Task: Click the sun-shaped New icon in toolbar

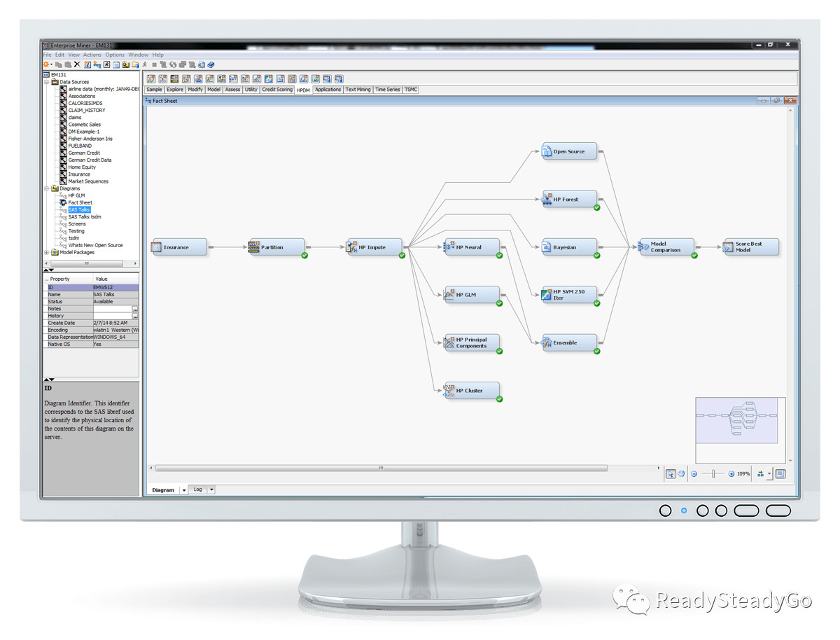Action: pyautogui.click(x=46, y=64)
